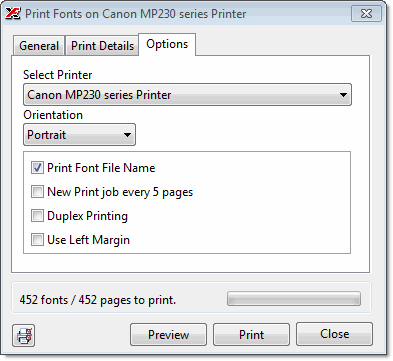Enable New Print job every 5 pages

tap(37, 192)
